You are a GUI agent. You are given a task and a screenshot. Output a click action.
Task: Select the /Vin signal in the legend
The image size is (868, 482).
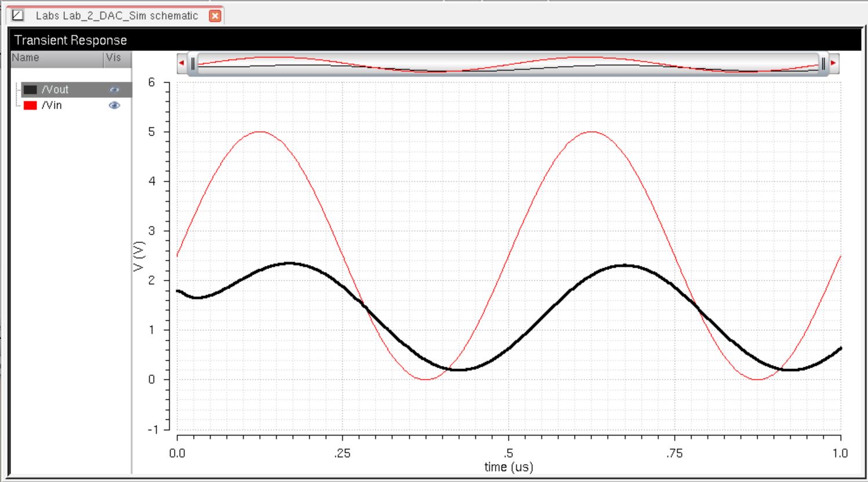(52, 105)
